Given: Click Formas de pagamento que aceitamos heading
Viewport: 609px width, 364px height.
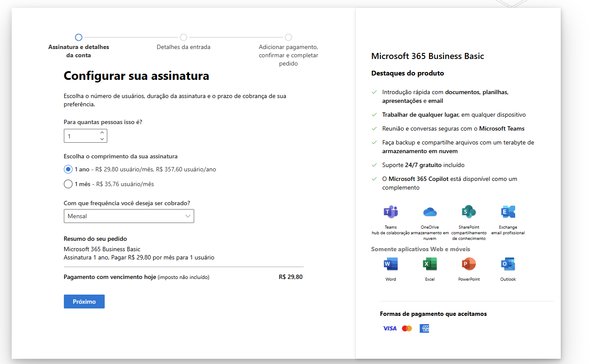Looking at the screenshot, I should 434,314.
